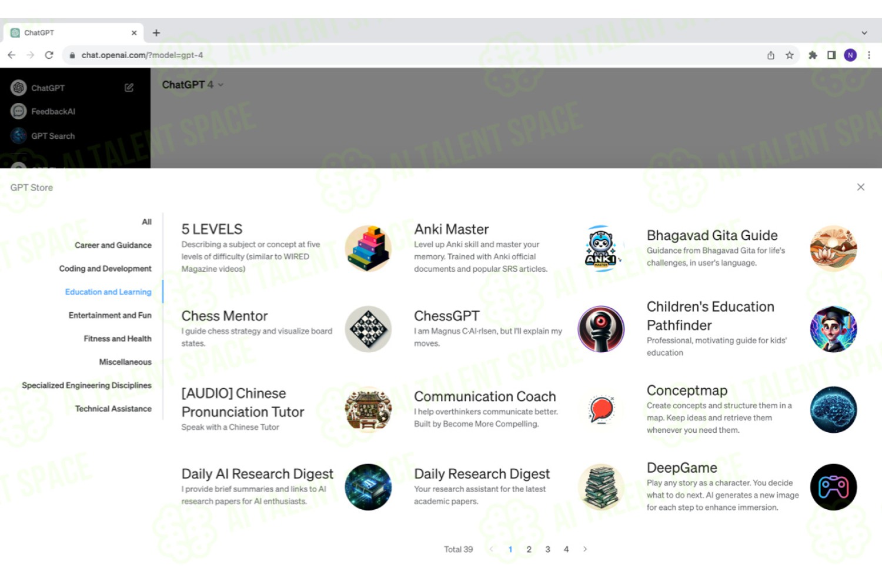Select the Specialized Engineering Disciplines category
The image size is (882, 588).
point(86,385)
